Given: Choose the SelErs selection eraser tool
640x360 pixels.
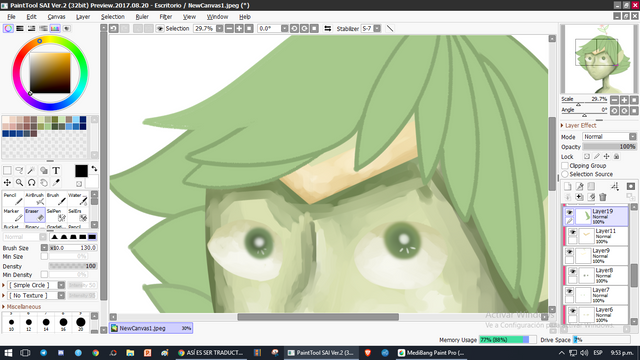Looking at the screenshot, I should coord(78,215).
